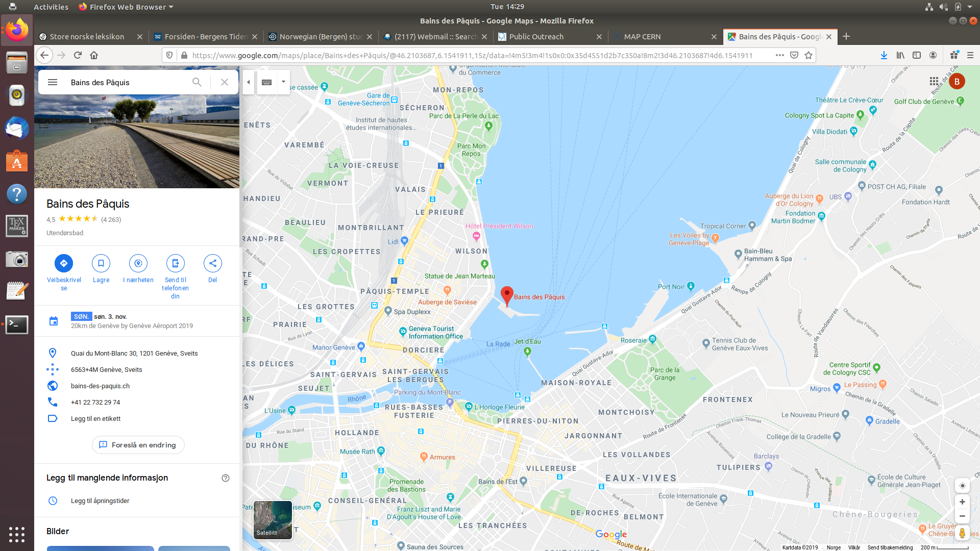Reload the current page

[78, 55]
